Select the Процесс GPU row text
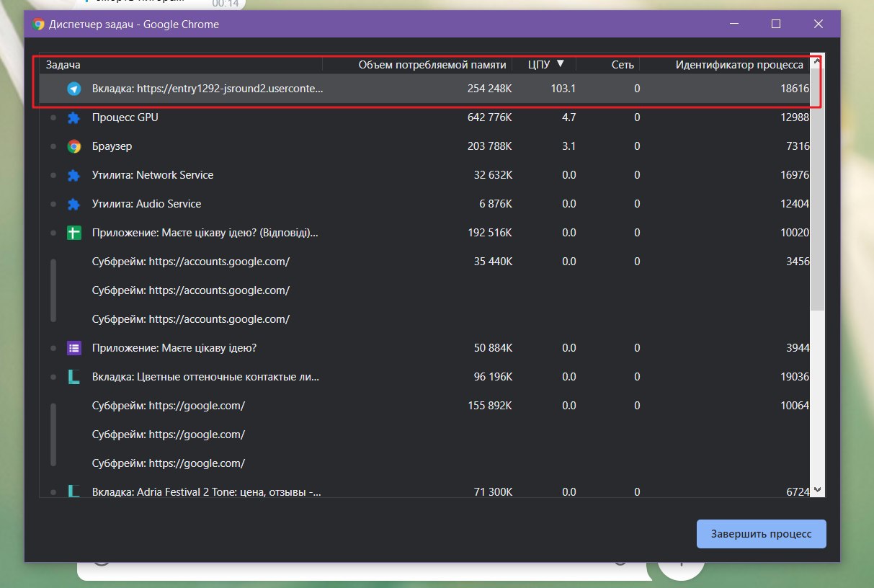 tap(125, 117)
